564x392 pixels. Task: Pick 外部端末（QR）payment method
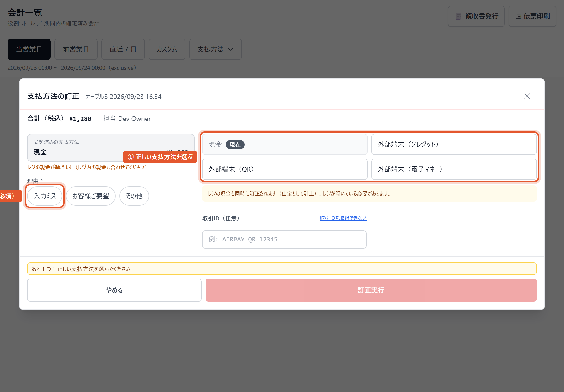tap(285, 169)
